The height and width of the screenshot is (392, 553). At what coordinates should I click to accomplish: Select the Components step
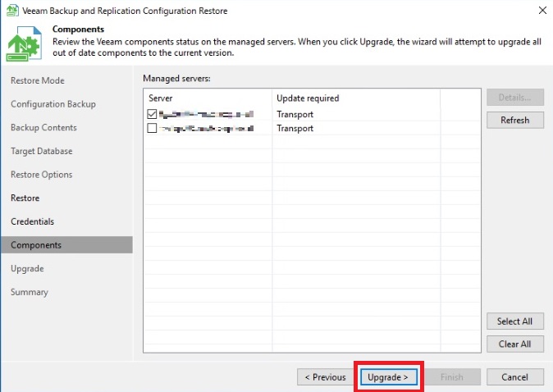click(x=67, y=244)
